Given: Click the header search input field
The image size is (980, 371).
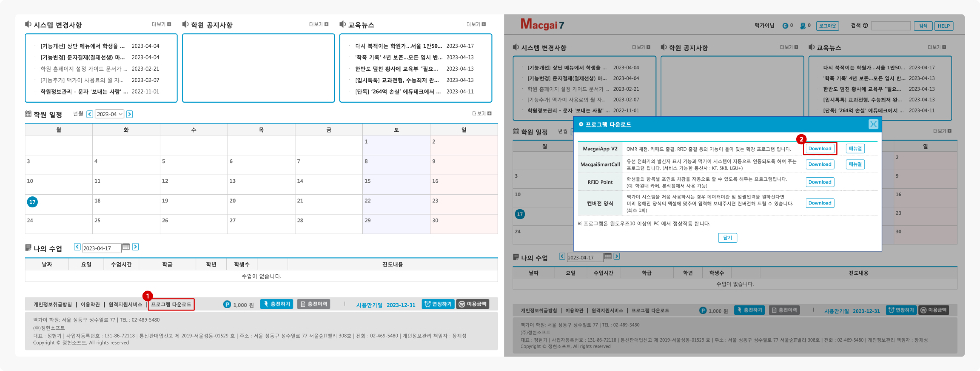Looking at the screenshot, I should pyautogui.click(x=891, y=26).
